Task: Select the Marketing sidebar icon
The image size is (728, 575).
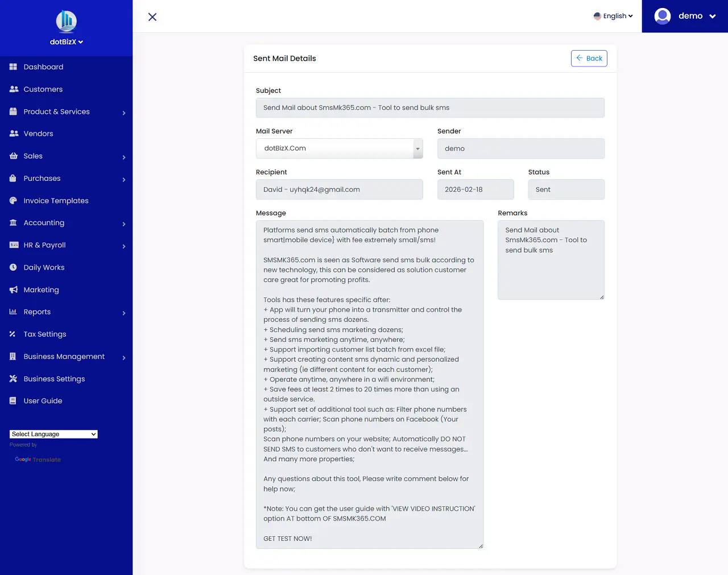Action: 12,289
